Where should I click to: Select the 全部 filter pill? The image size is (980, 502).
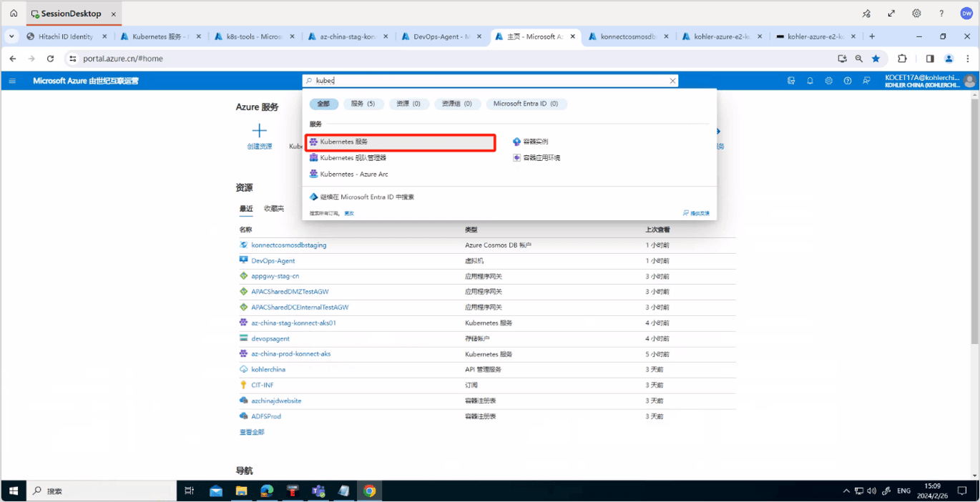click(323, 104)
